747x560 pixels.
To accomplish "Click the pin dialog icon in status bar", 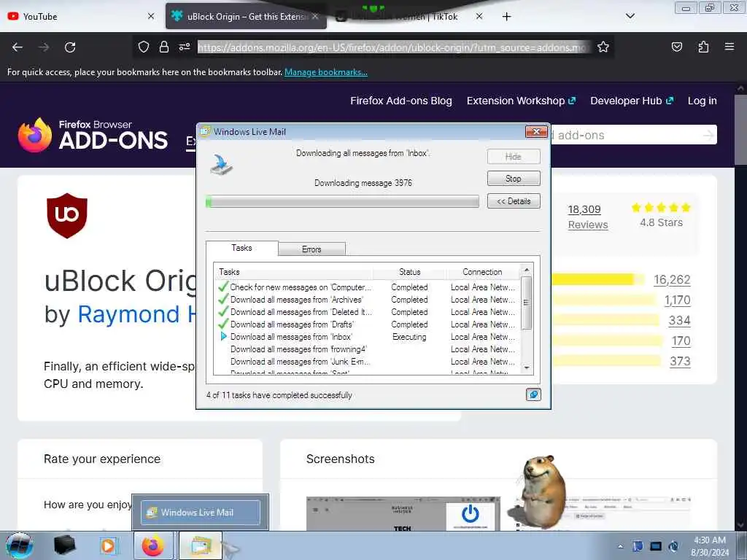I will 533,394.
